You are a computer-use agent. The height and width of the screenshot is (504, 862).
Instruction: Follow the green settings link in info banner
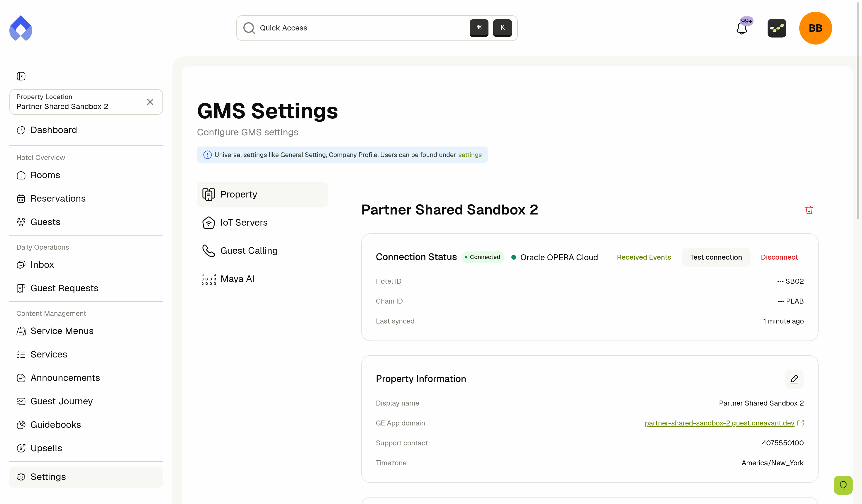[x=470, y=155]
